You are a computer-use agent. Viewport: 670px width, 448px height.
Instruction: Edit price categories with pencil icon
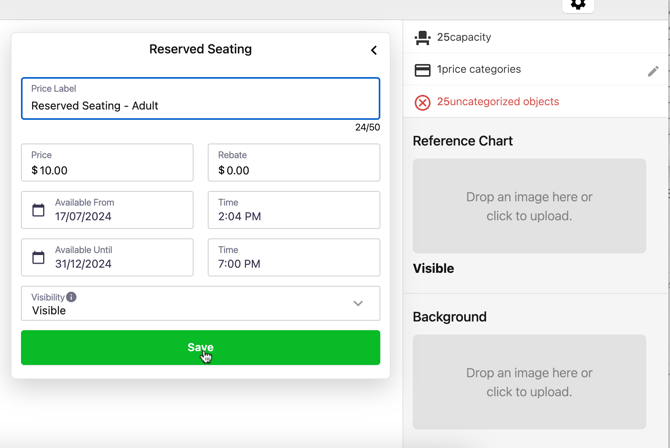coord(652,71)
